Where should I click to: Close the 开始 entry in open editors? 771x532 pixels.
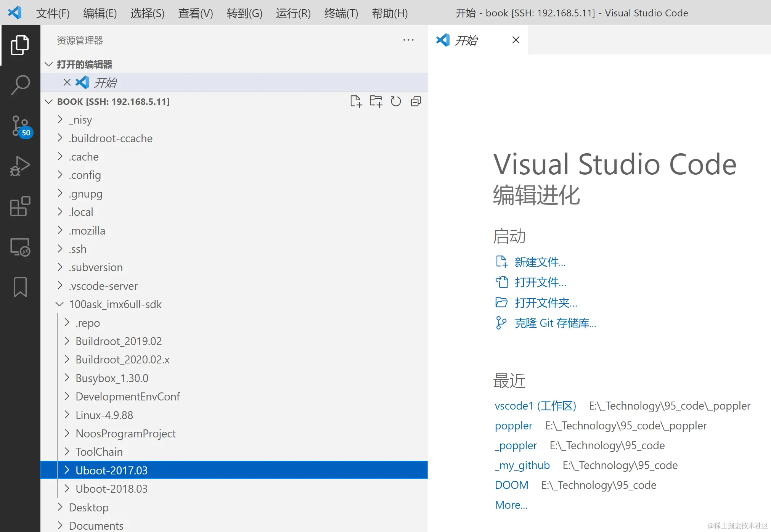(67, 82)
